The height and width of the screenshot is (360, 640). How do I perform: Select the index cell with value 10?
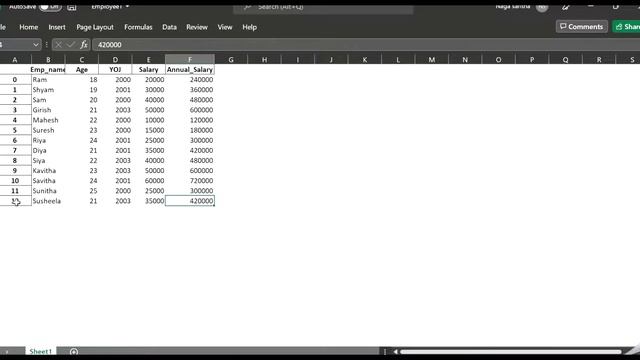tap(15, 181)
